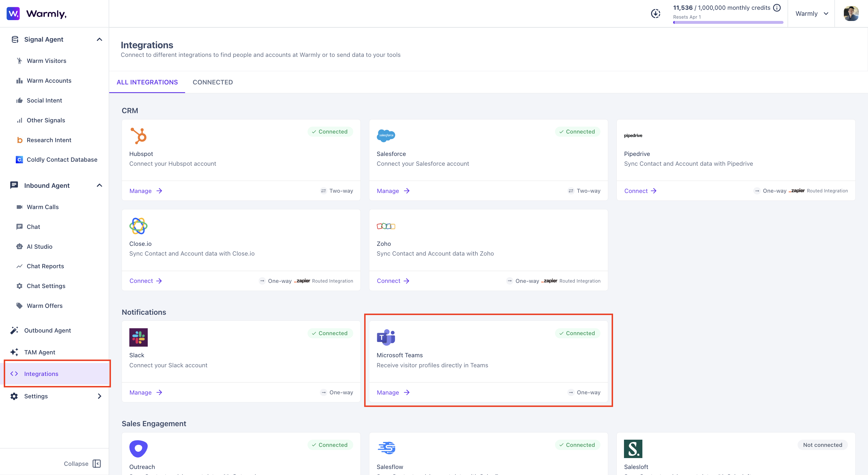Click the monthly credits info icon
The height and width of the screenshot is (475, 868).
[777, 8]
